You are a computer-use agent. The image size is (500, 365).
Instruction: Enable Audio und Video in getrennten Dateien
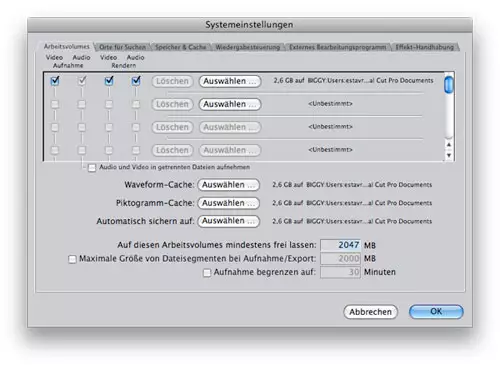tap(92, 168)
